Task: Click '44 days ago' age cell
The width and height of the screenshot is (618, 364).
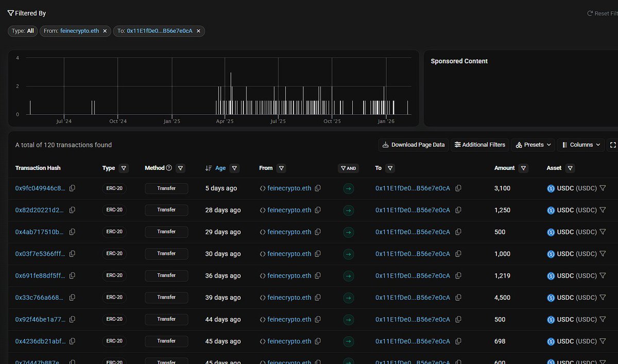Action: tap(223, 320)
